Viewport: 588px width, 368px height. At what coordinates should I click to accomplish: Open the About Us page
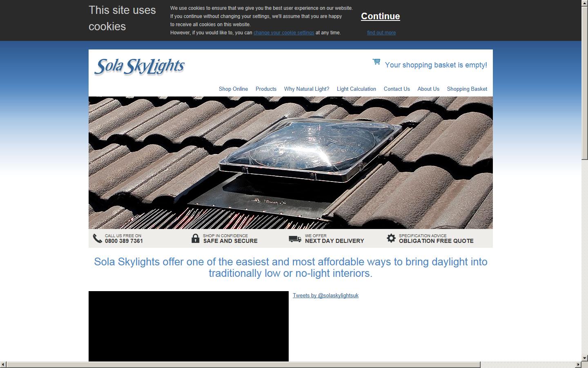pos(428,89)
